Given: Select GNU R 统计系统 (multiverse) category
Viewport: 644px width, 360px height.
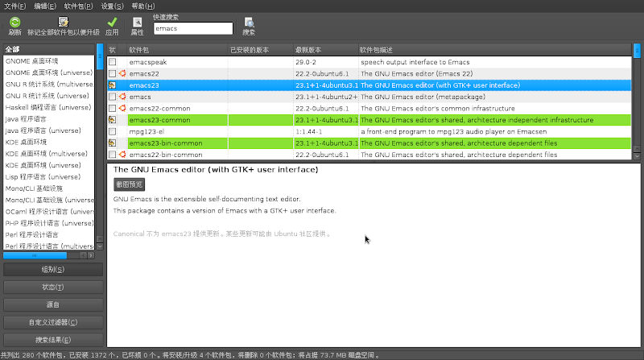Looking at the screenshot, I should (49, 84).
